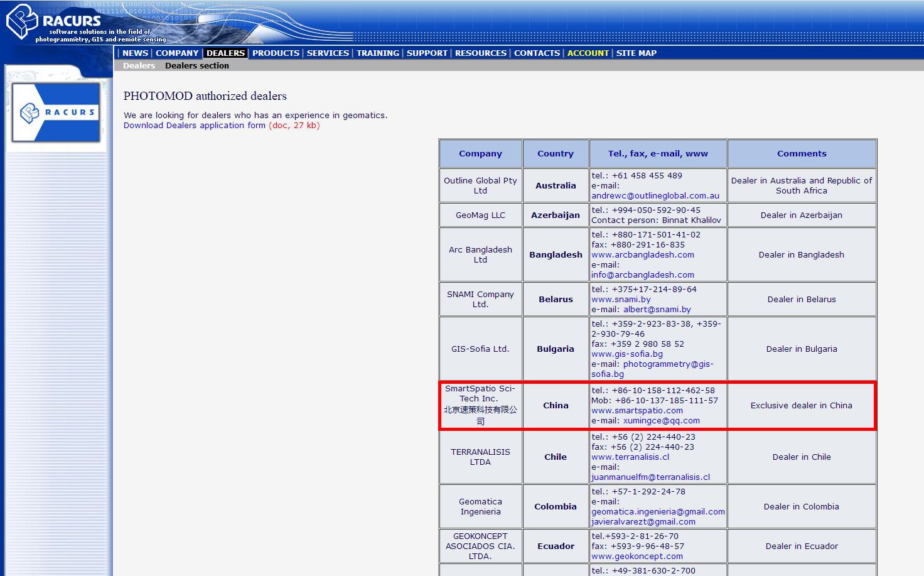
Task: Navigate to the TRAINING page
Action: click(x=377, y=53)
